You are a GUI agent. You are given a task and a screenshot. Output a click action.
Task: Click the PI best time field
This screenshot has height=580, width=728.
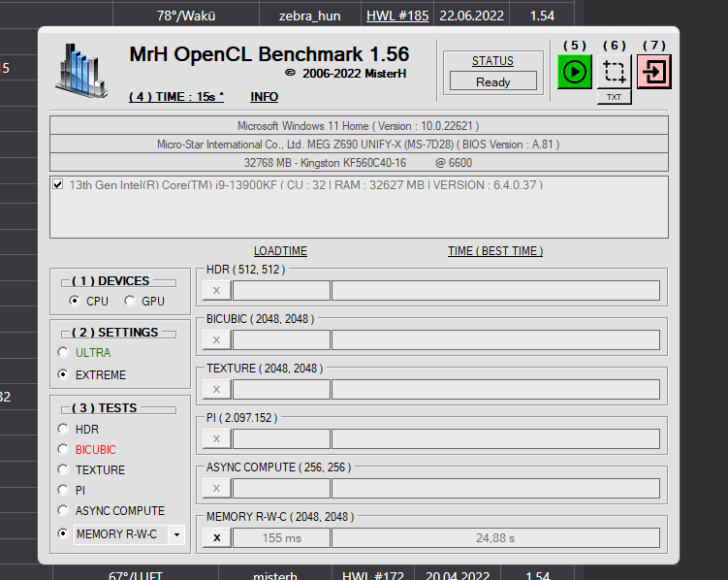[x=495, y=438]
